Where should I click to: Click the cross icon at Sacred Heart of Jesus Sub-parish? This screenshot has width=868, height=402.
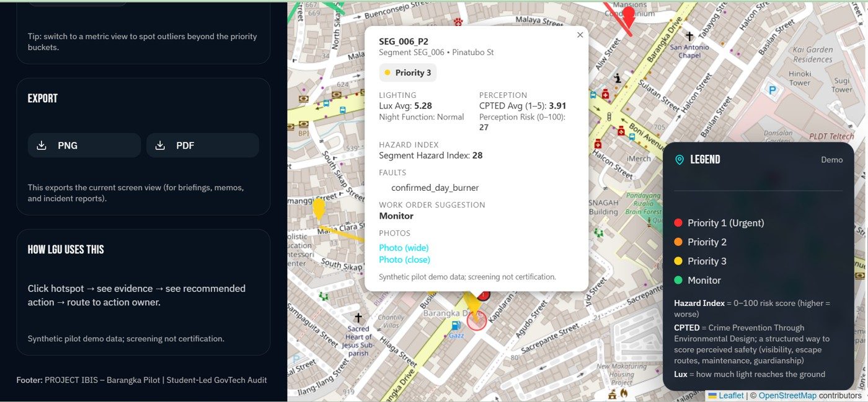[358, 318]
